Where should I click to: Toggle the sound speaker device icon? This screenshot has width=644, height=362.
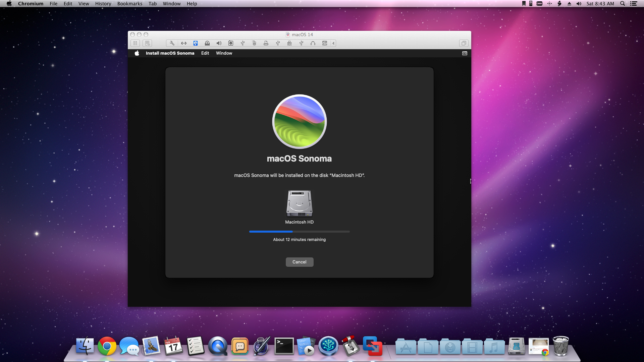tap(219, 43)
